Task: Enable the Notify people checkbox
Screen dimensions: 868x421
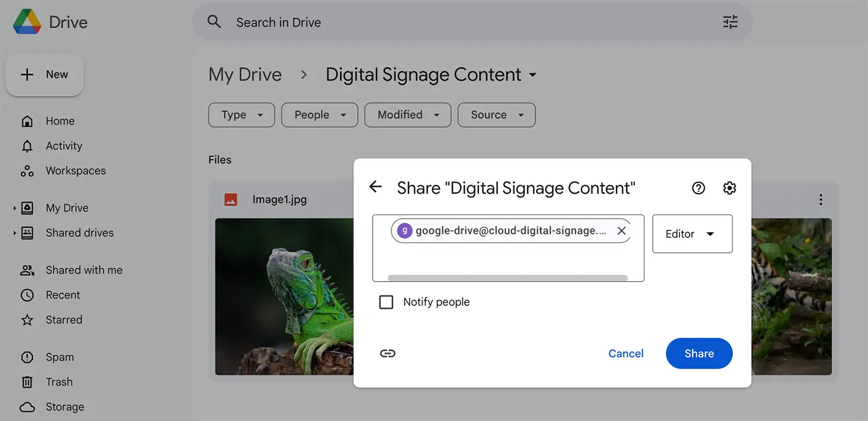Action: click(386, 302)
